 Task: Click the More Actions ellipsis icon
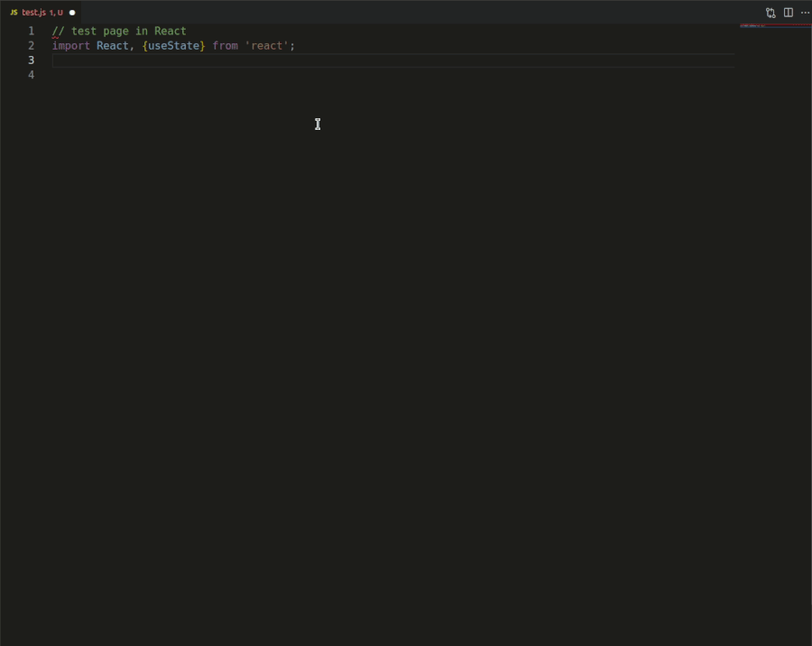(806, 12)
